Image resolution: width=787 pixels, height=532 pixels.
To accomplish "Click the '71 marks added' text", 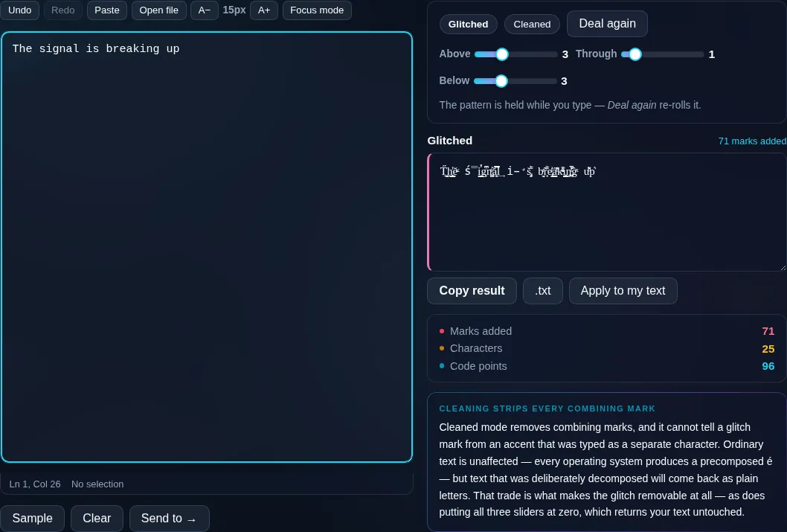I will point(752,141).
